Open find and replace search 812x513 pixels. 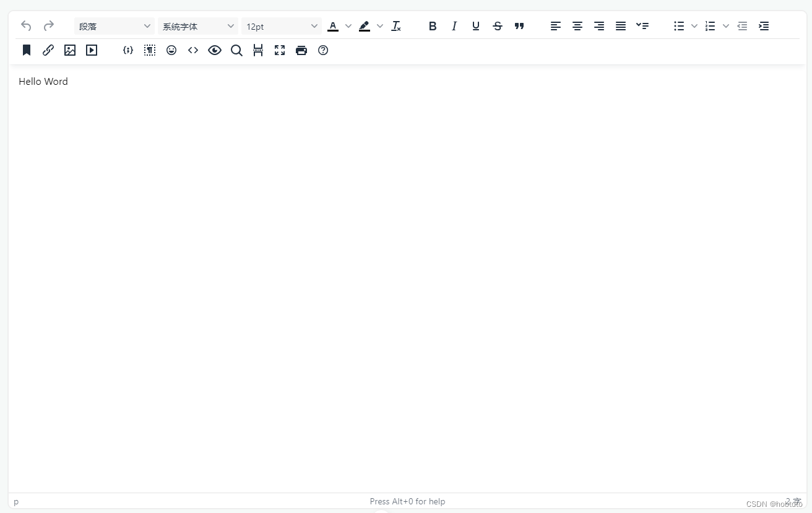coord(236,50)
